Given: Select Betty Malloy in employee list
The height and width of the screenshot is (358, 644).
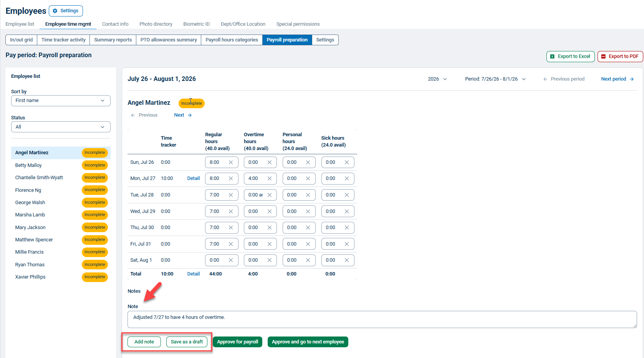Looking at the screenshot, I should point(61,165).
